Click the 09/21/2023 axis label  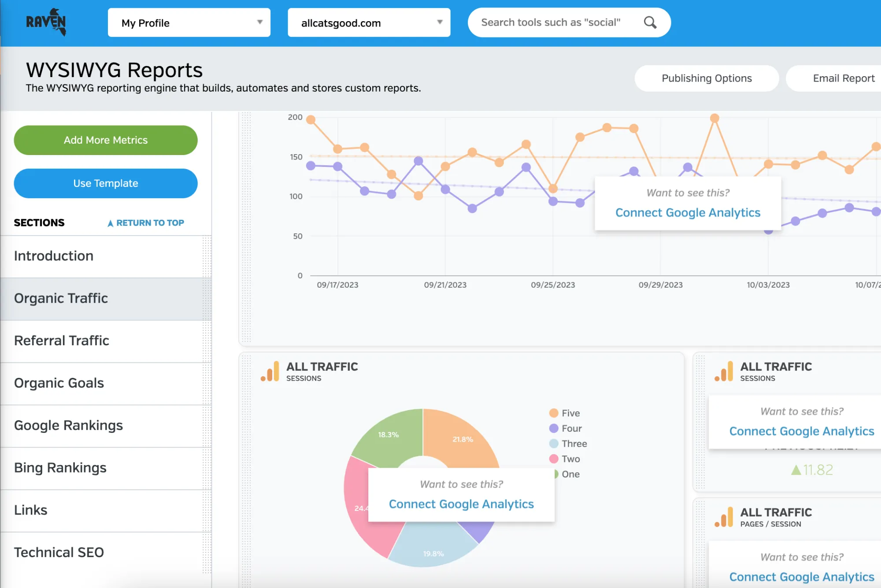(x=445, y=285)
